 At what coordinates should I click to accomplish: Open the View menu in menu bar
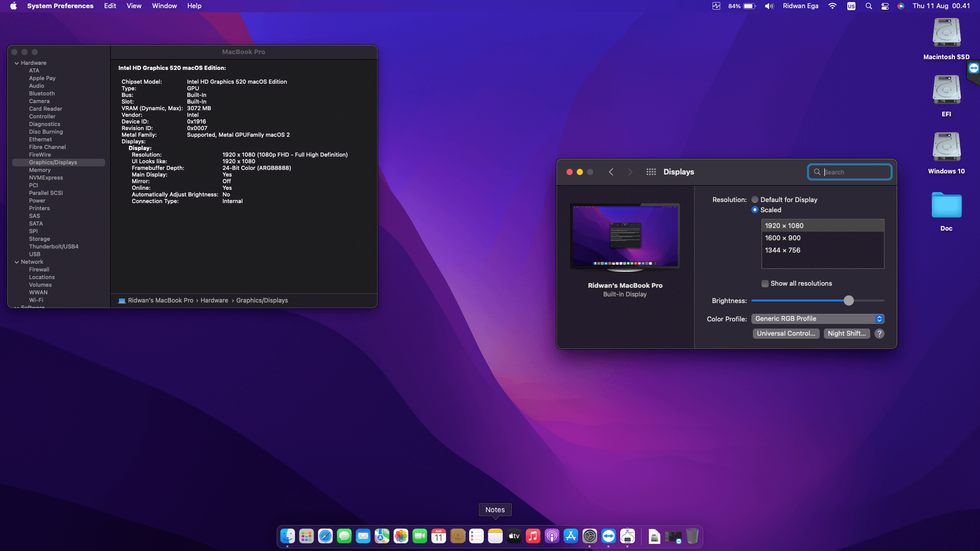[x=134, y=6]
